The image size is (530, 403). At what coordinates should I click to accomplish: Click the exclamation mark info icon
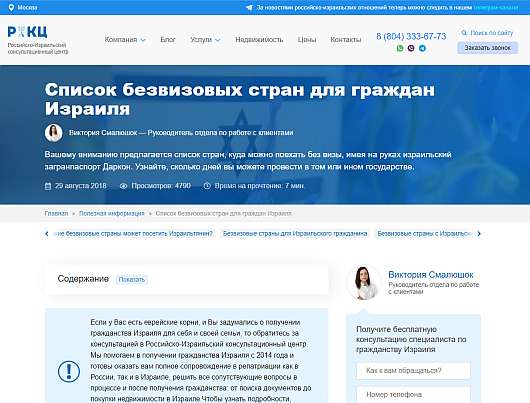(x=69, y=371)
